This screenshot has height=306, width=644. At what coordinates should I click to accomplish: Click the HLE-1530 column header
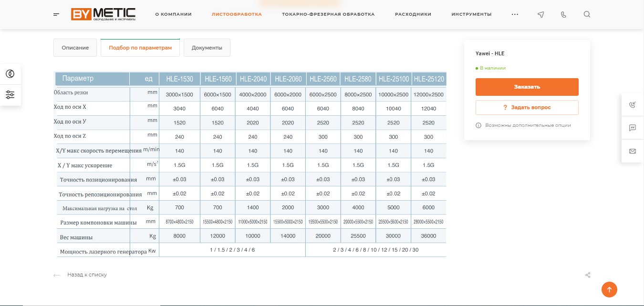(x=179, y=79)
